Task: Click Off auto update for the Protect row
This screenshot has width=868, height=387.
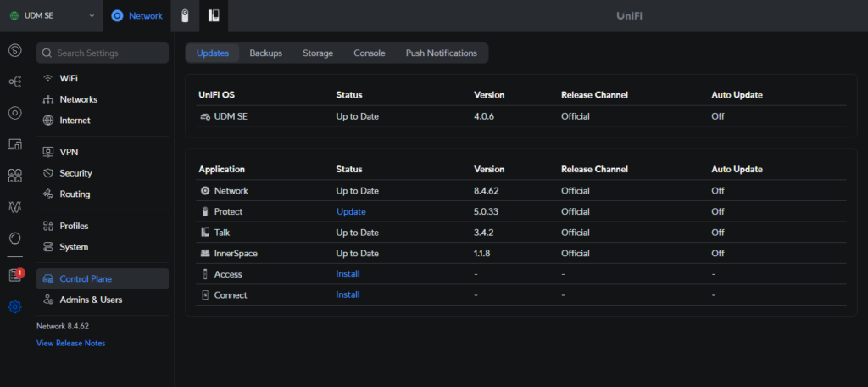Action: 718,212
